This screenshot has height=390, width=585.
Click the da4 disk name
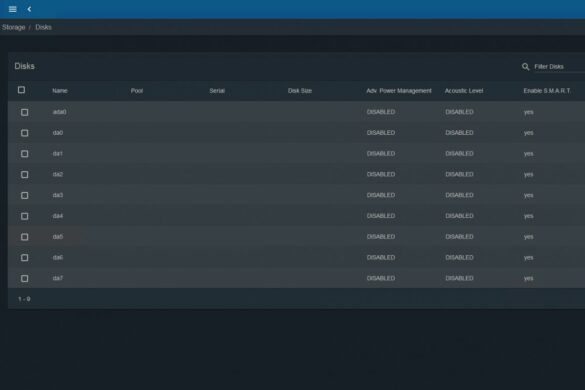[x=58, y=216]
